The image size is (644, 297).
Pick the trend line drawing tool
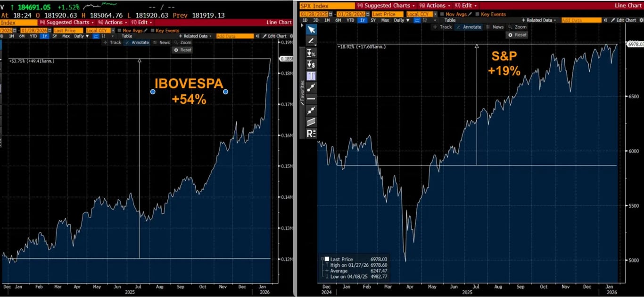tap(311, 87)
